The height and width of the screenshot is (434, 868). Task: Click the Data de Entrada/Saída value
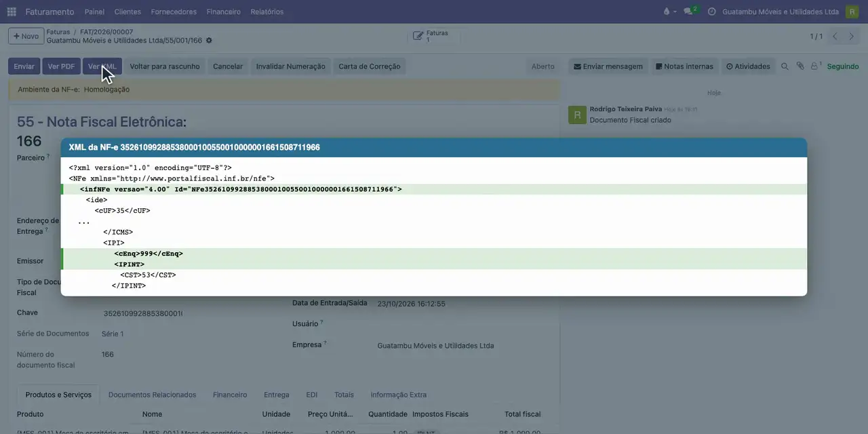pos(411,304)
